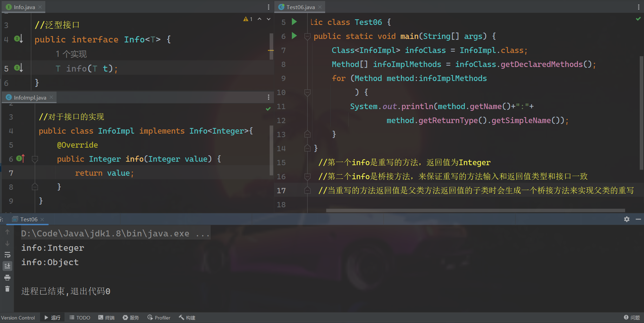644x323 pixels.
Task: Collapse the comment block fold on line 16
Action: pos(307,176)
